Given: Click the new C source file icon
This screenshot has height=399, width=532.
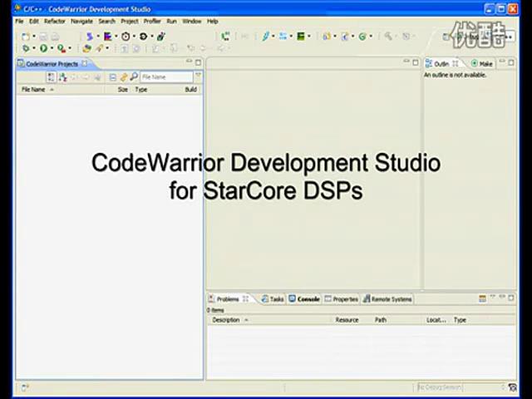Looking at the screenshot, I should coord(345,37).
